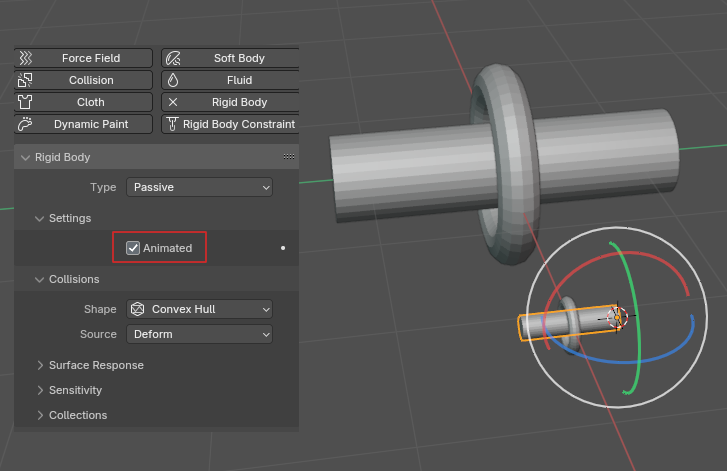727x471 pixels.
Task: Click the Force Field physics button
Action: pos(83,58)
